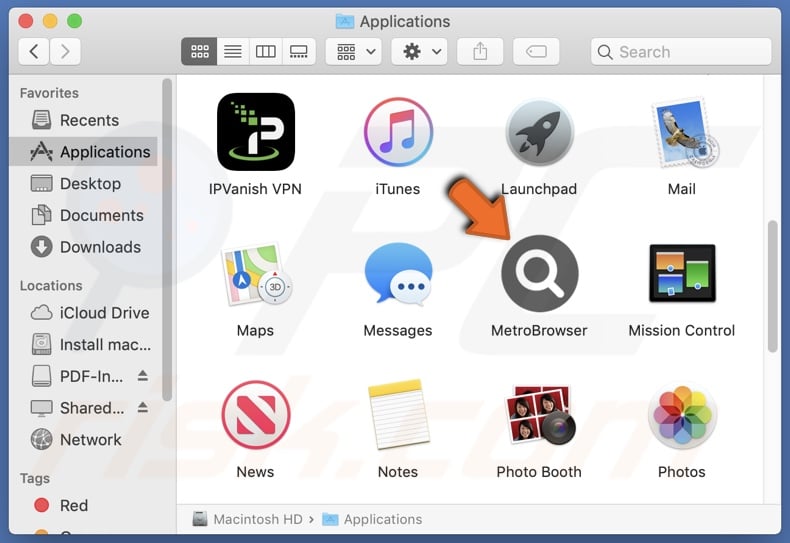Click the Favorites section header

pos(49,93)
